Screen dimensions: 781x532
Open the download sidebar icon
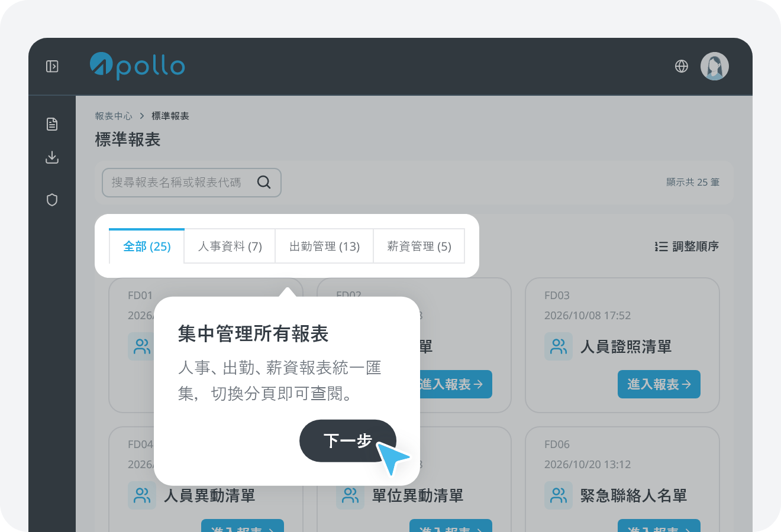tap(52, 157)
